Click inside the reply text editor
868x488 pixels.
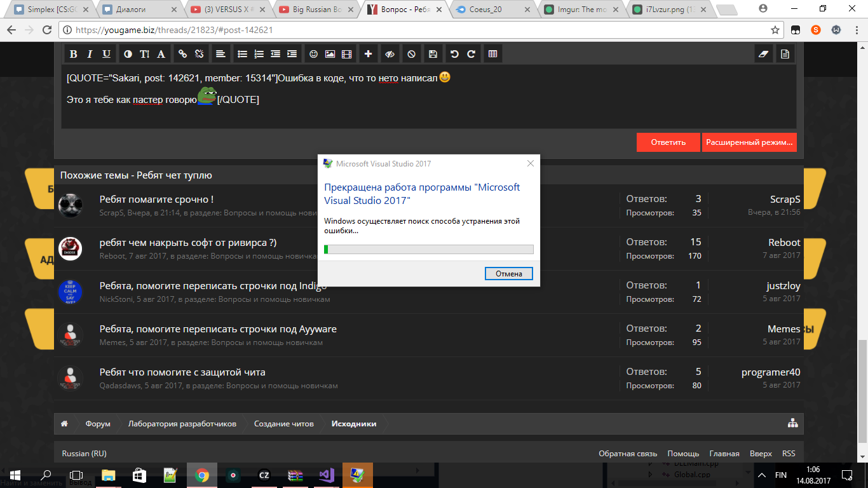point(429,97)
